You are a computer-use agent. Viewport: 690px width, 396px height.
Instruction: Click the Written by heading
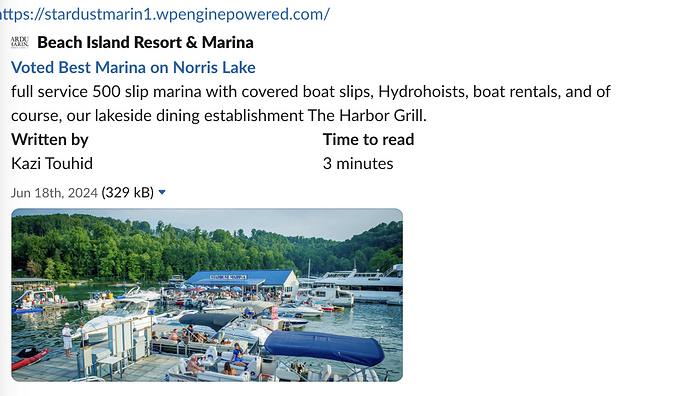(x=50, y=139)
